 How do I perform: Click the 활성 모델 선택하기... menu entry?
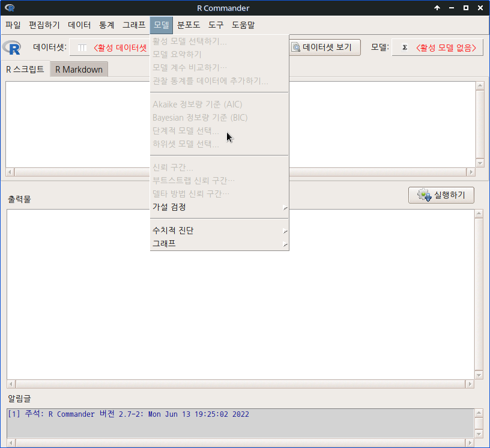point(219,41)
